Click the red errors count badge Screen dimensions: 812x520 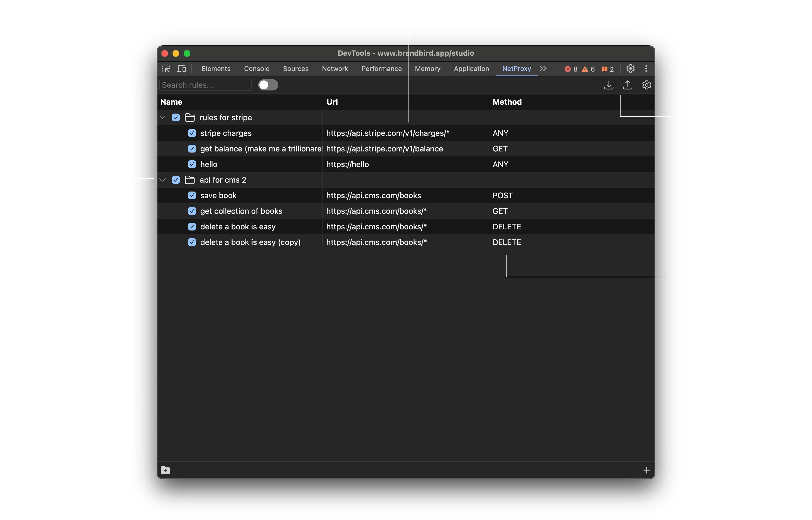coord(571,69)
